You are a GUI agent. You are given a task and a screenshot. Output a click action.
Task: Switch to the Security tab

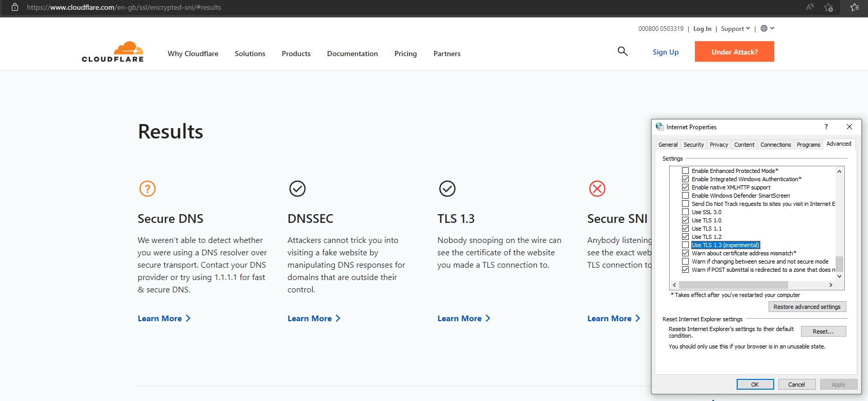(x=693, y=145)
